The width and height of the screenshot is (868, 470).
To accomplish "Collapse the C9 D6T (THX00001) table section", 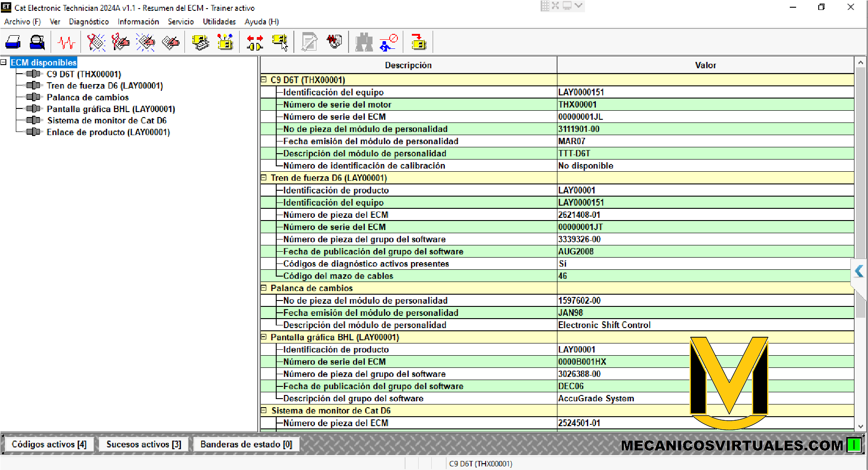I will pos(264,80).
